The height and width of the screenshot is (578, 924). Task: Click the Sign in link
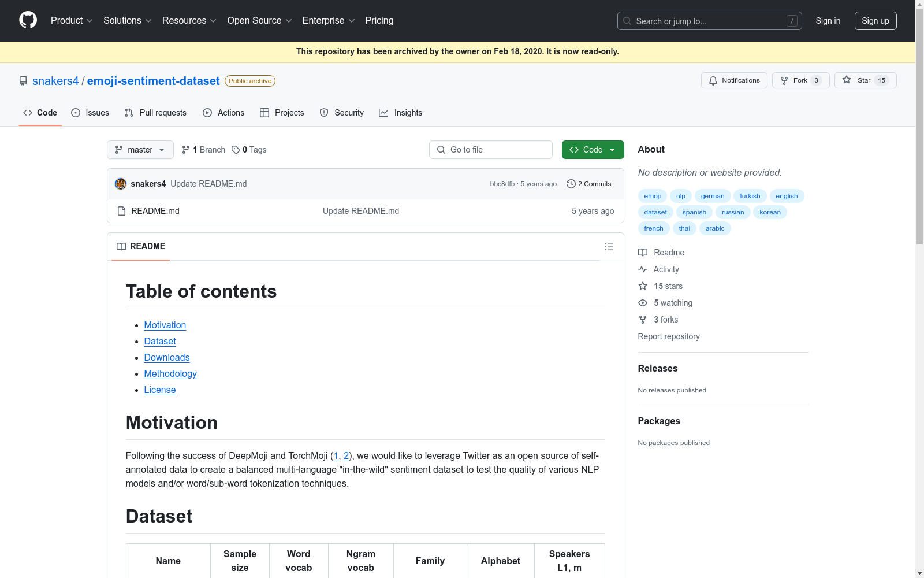(828, 21)
